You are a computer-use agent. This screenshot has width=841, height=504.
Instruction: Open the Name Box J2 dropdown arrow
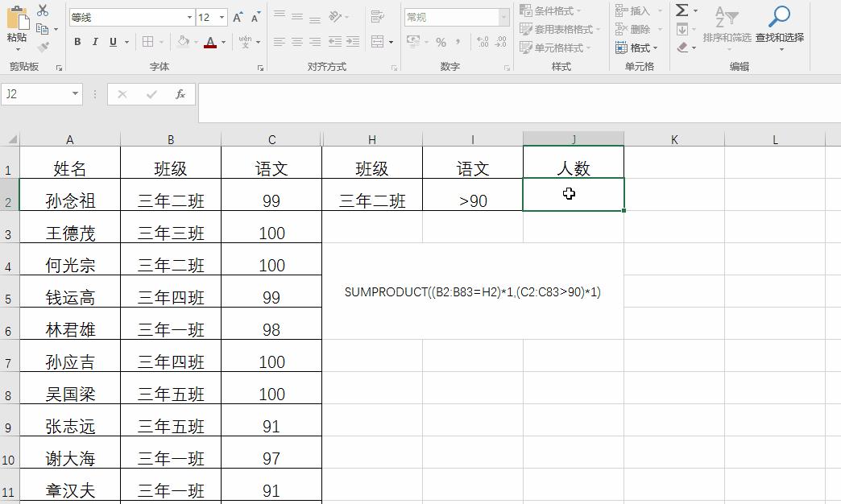click(77, 93)
